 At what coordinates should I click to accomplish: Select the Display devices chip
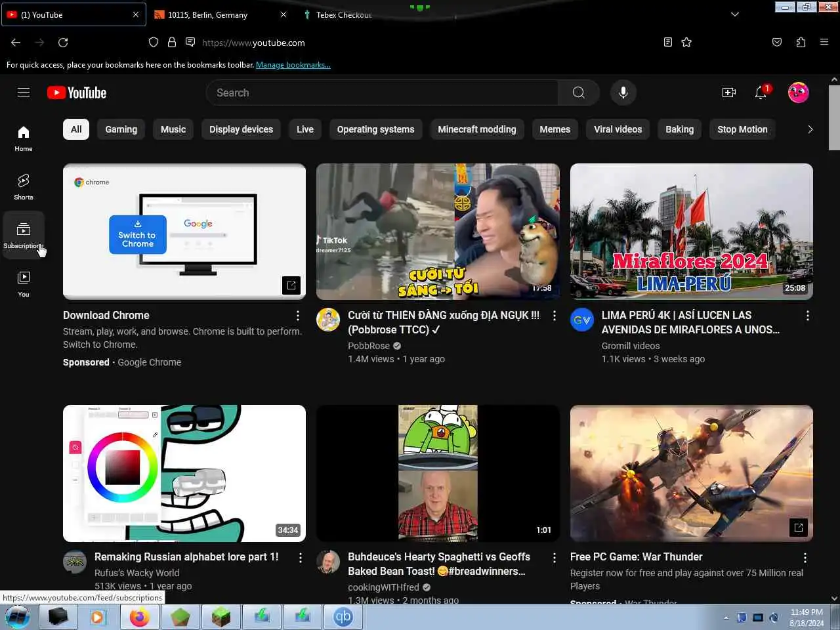tap(241, 129)
